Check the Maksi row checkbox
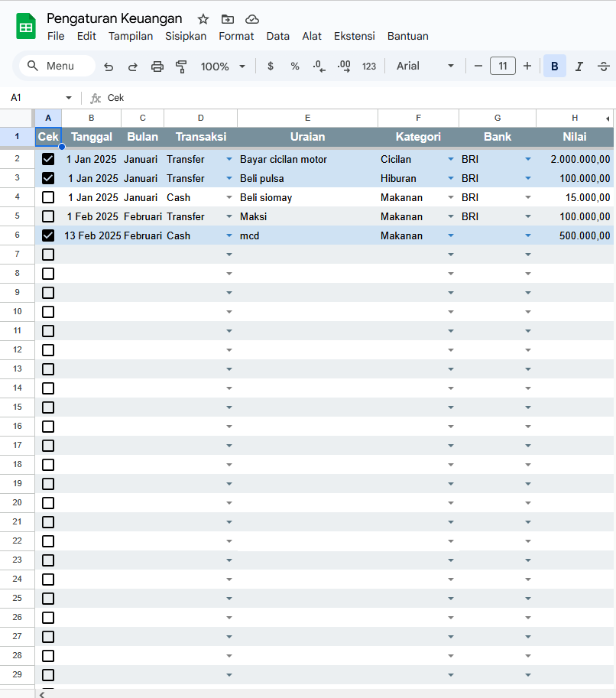The image size is (616, 698). click(48, 216)
